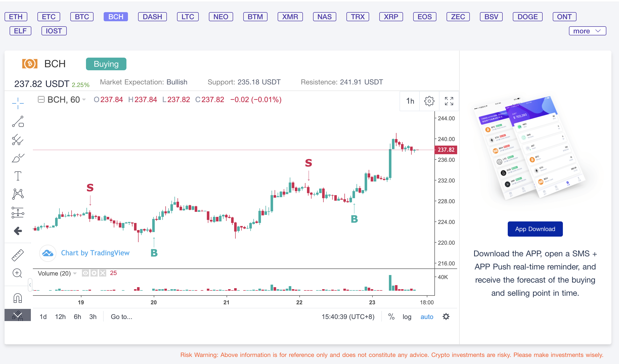Click the Buying status button
This screenshot has width=619, height=364.
pyautogui.click(x=106, y=64)
